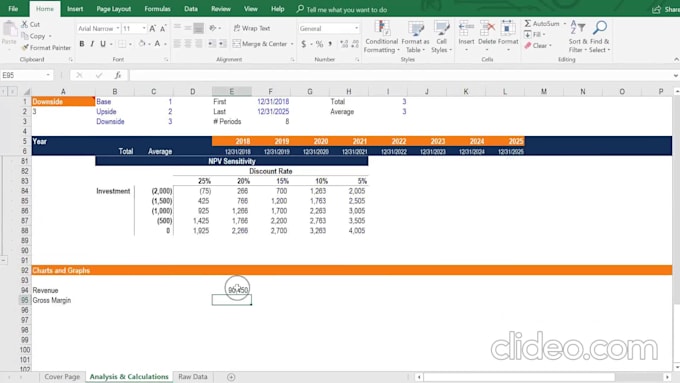Toggle Bold formatting
The image size is (680, 383).
point(82,44)
